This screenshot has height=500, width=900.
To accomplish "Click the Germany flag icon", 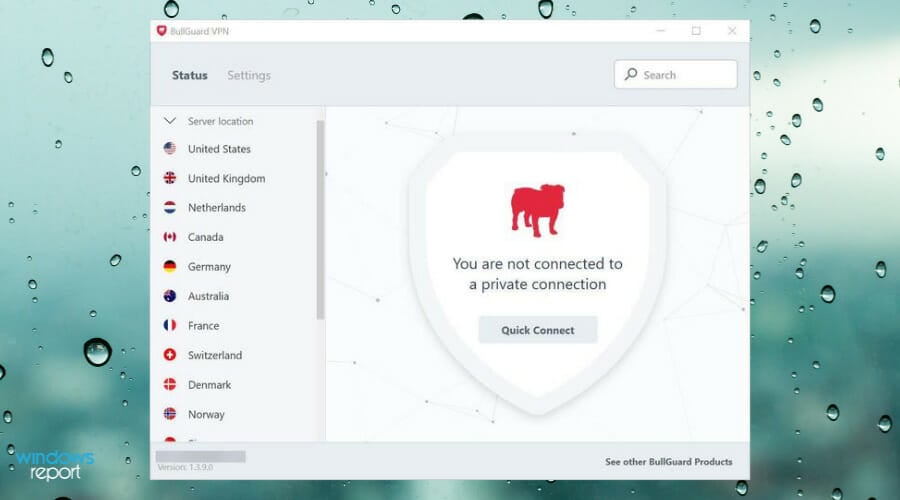I will pyautogui.click(x=170, y=266).
